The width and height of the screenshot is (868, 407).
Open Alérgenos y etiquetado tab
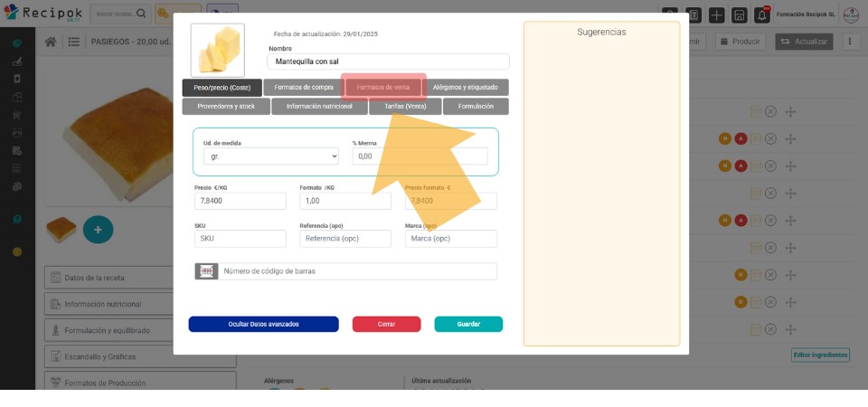click(x=465, y=88)
